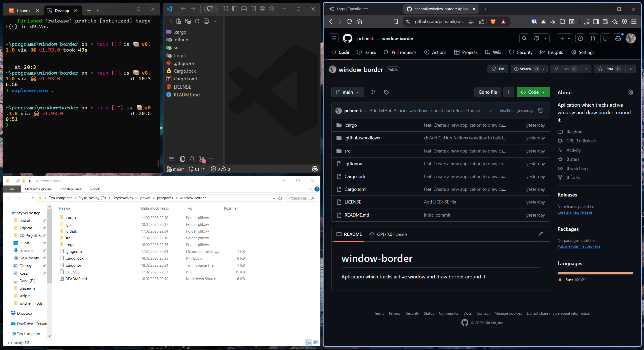Viewport: 644px width, 350px height.
Task: Reload the GitHub page in Brave
Action: coord(349,22)
